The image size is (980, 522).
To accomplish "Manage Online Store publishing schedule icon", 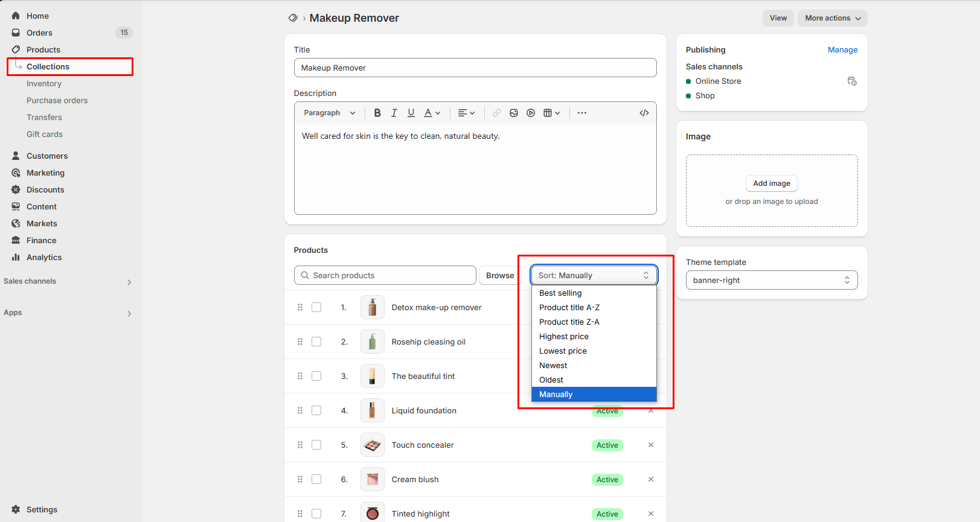I will pyautogui.click(x=852, y=81).
